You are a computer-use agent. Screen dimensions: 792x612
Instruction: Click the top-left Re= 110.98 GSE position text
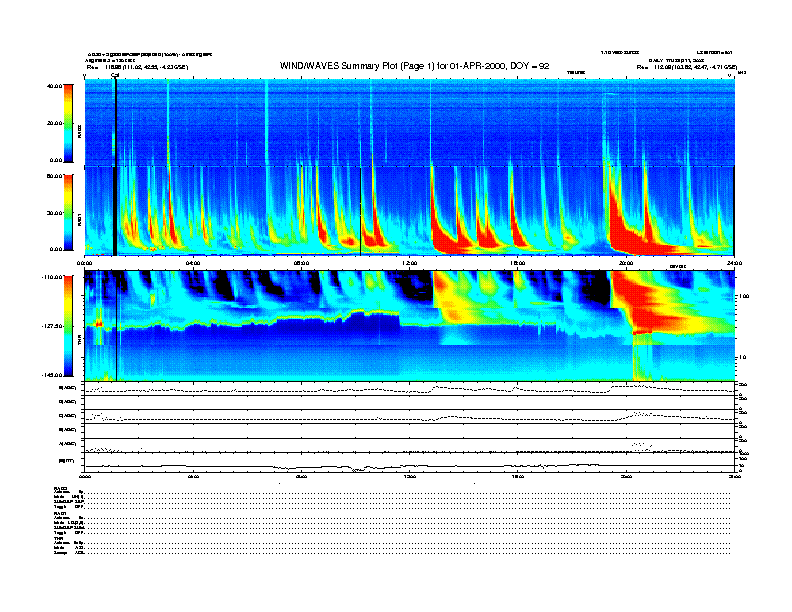(x=137, y=67)
